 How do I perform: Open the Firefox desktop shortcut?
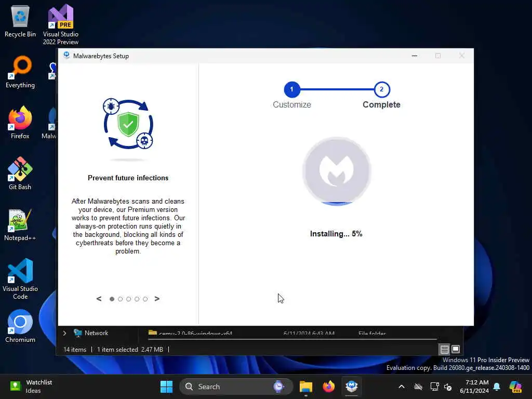coord(20,123)
